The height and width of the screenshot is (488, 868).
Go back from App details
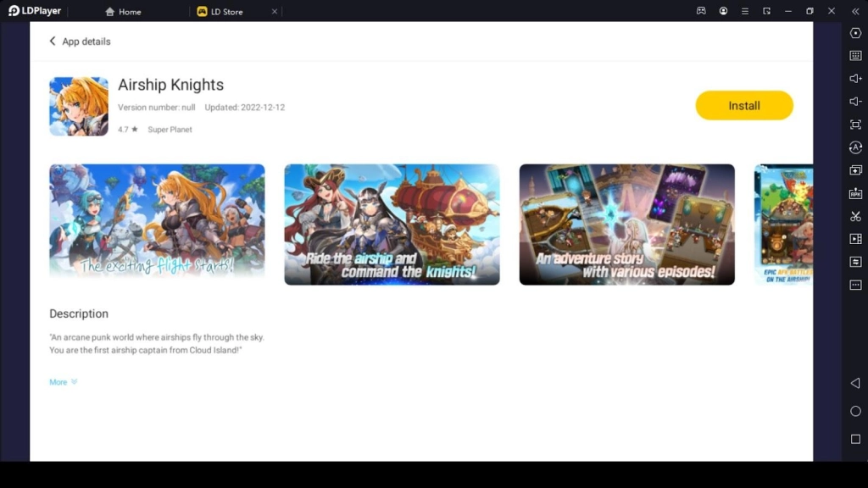click(53, 42)
